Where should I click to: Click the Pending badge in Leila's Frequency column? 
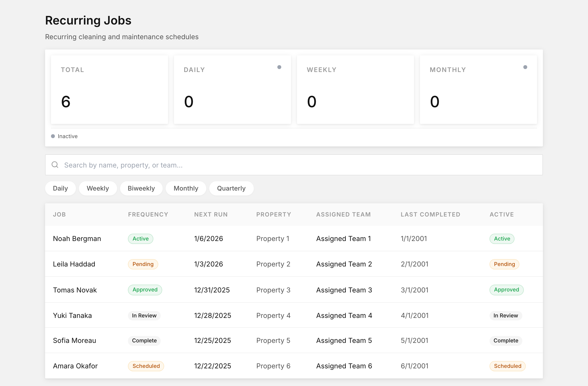(143, 264)
